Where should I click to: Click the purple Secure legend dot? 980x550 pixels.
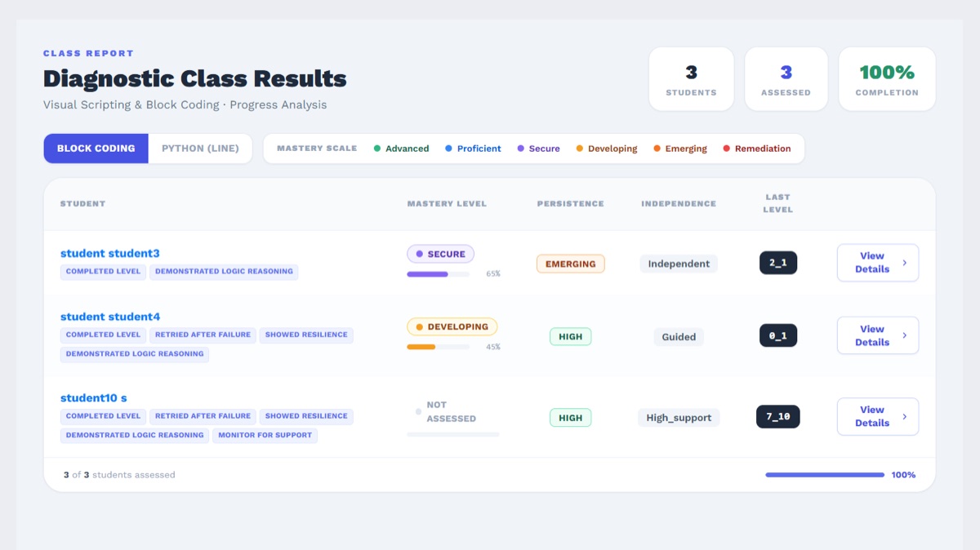[520, 149]
